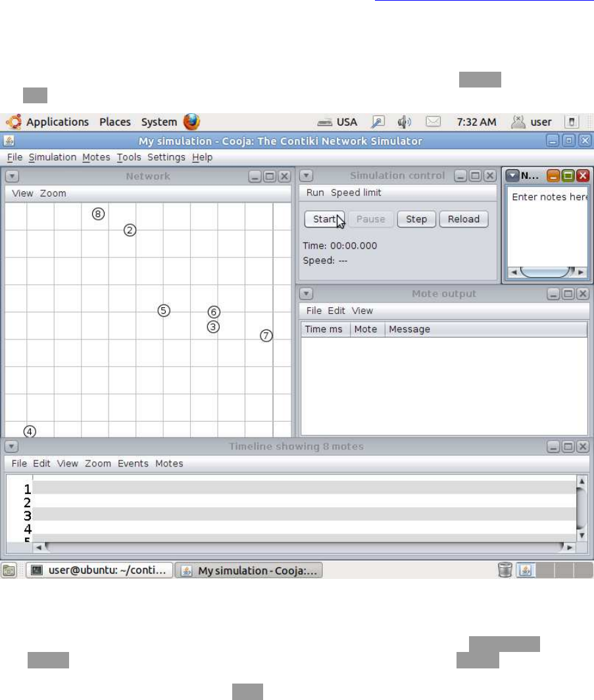Maximize the Notes panel with the green button
Screen dimensions: 594x700
pos(568,176)
